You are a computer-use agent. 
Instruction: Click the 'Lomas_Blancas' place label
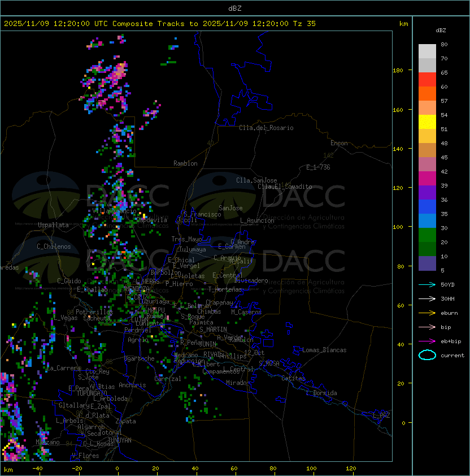coord(324,350)
